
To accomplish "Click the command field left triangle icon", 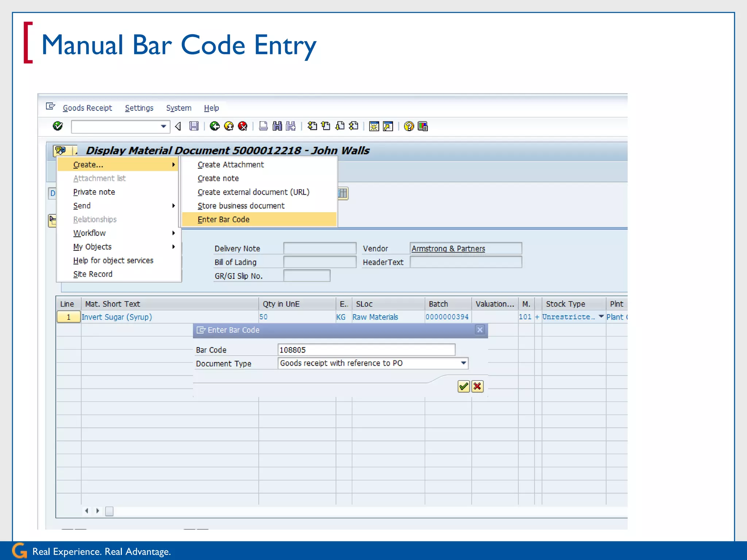I will click(x=178, y=126).
